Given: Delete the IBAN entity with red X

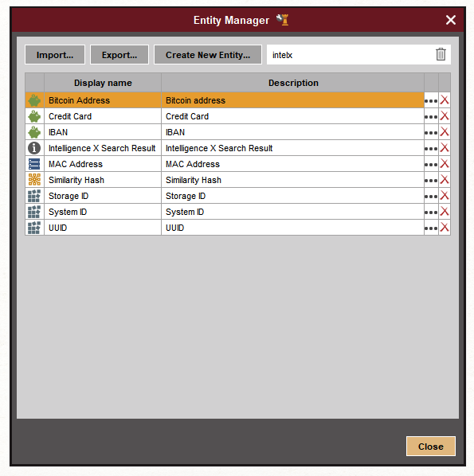Looking at the screenshot, I should (x=445, y=132).
